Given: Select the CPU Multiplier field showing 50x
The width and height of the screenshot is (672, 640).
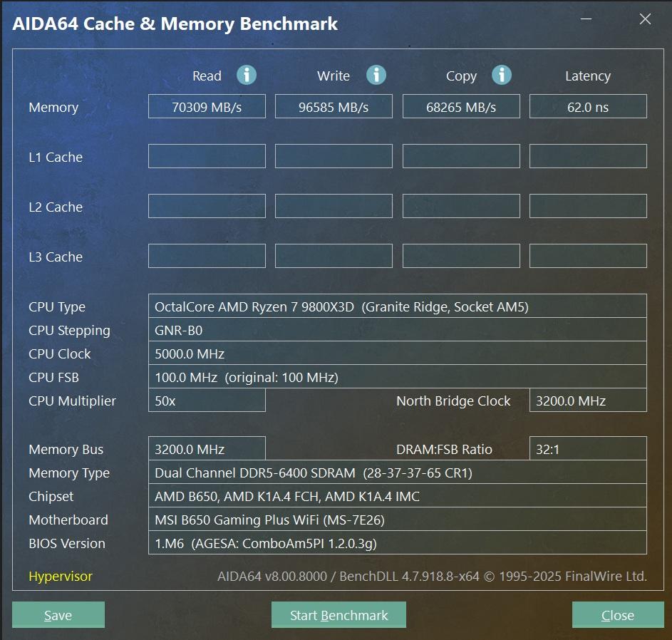Looking at the screenshot, I should coord(207,401).
